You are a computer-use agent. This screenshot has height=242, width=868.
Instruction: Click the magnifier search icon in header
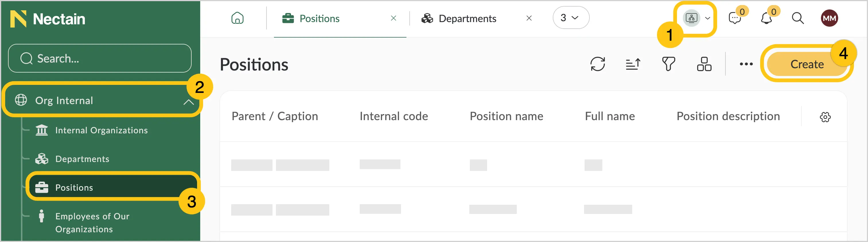point(797,18)
